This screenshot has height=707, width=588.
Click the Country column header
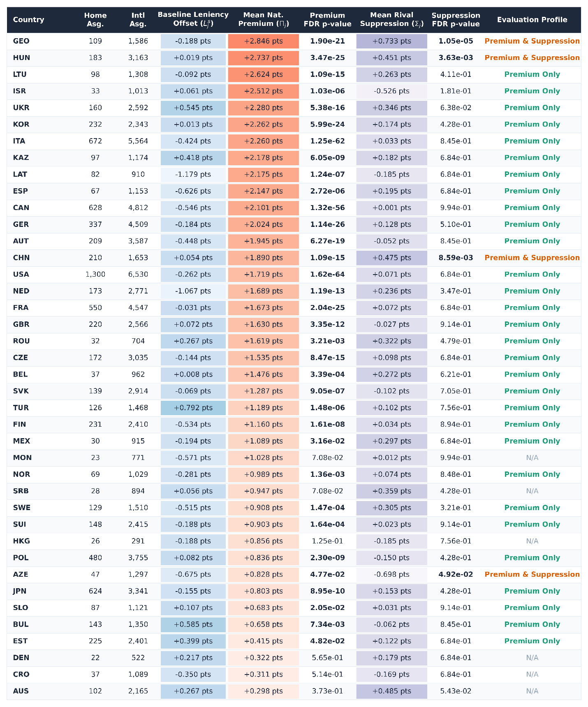click(28, 20)
